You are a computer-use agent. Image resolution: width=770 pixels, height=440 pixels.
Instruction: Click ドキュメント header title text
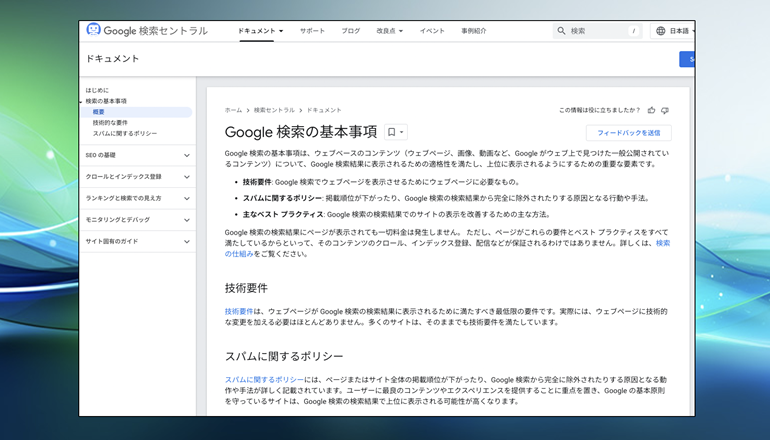point(112,58)
